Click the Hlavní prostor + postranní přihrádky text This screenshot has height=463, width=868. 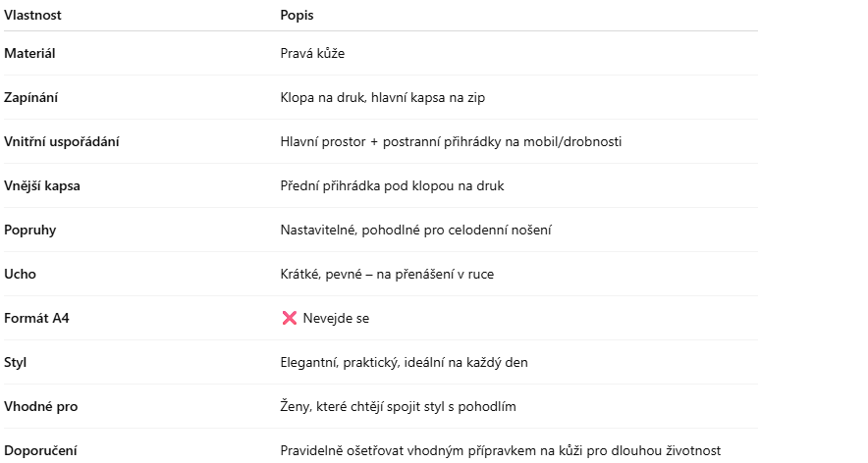click(451, 141)
